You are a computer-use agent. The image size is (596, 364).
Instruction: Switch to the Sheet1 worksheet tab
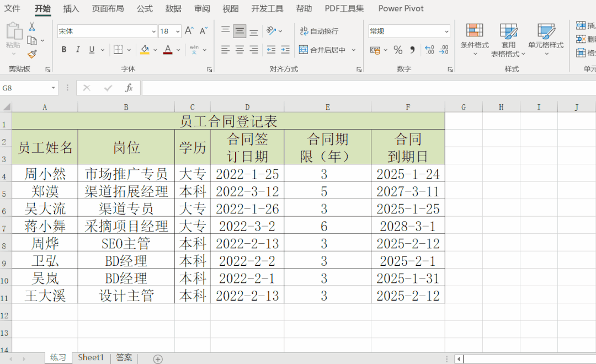click(91, 357)
